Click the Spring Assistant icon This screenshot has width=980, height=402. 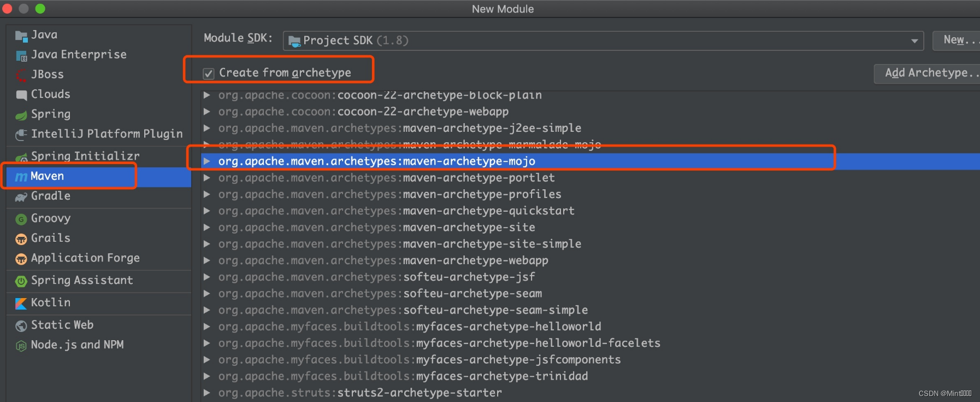click(x=21, y=281)
